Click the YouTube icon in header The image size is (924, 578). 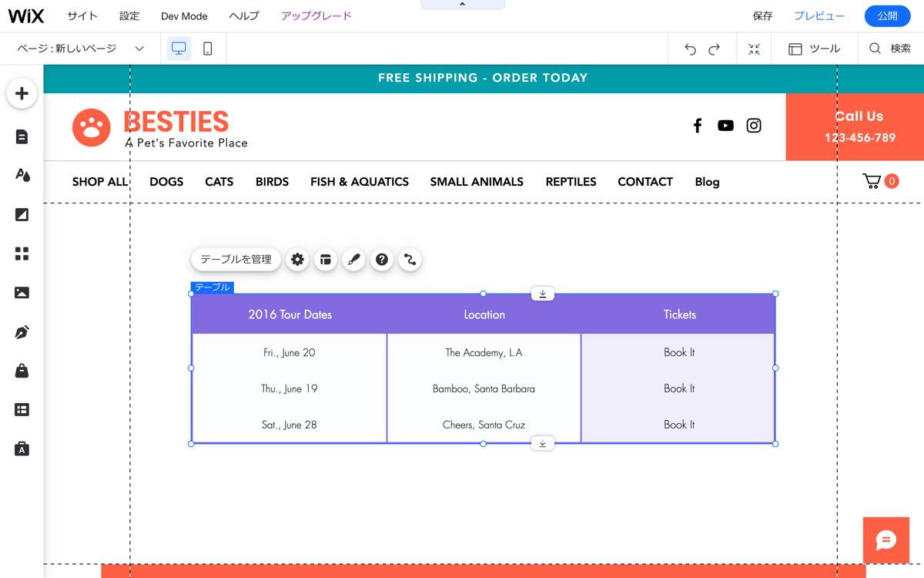725,126
